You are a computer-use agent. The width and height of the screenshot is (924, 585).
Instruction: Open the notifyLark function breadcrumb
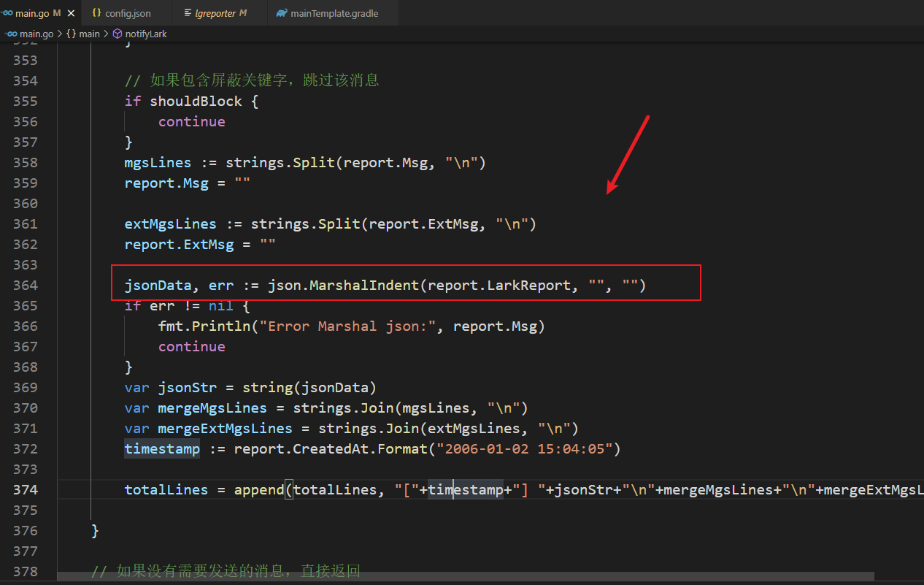pyautogui.click(x=139, y=34)
